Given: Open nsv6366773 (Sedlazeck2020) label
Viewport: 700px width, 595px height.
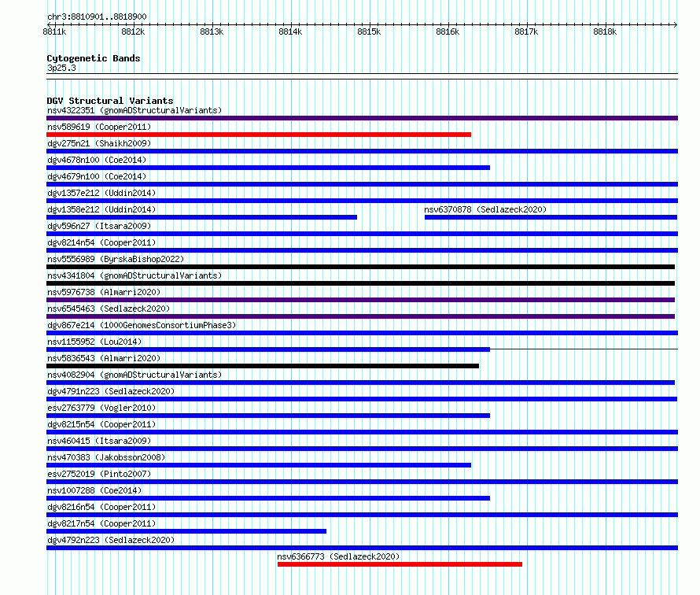Looking at the screenshot, I should pos(338,556).
